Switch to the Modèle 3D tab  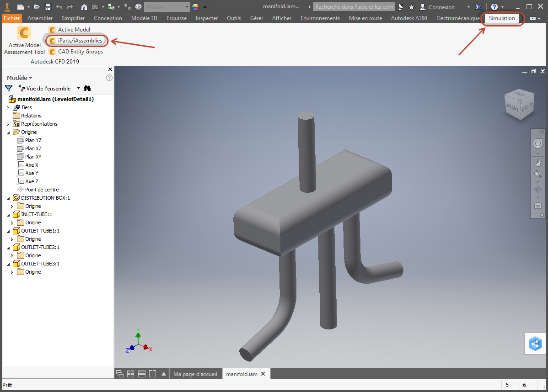[x=144, y=18]
